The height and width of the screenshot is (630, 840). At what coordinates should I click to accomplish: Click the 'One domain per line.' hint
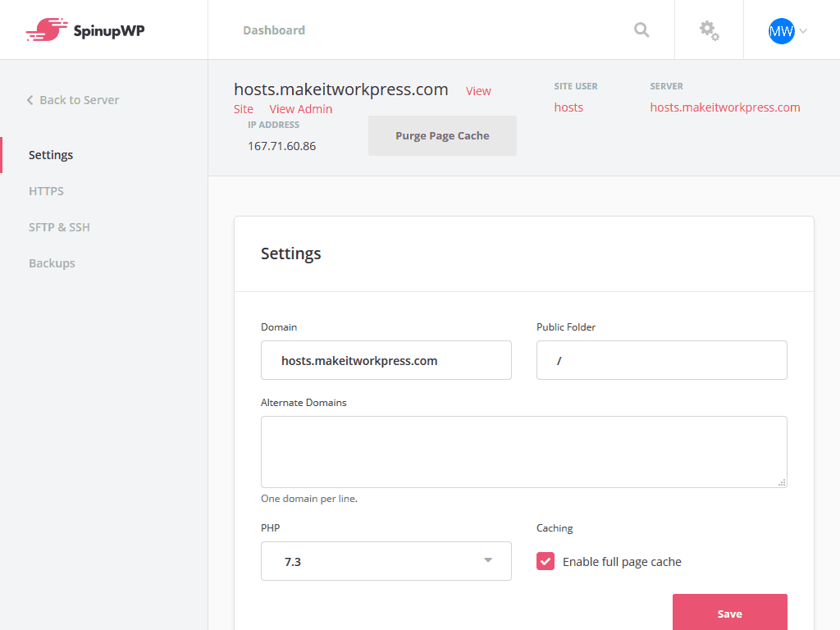pyautogui.click(x=309, y=498)
